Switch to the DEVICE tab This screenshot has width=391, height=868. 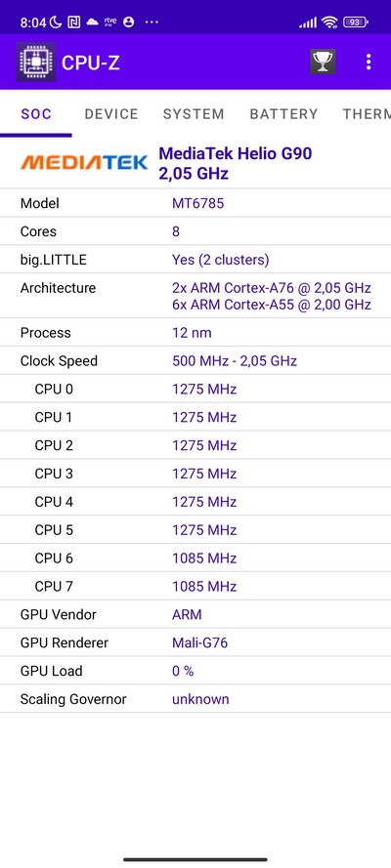click(x=111, y=114)
